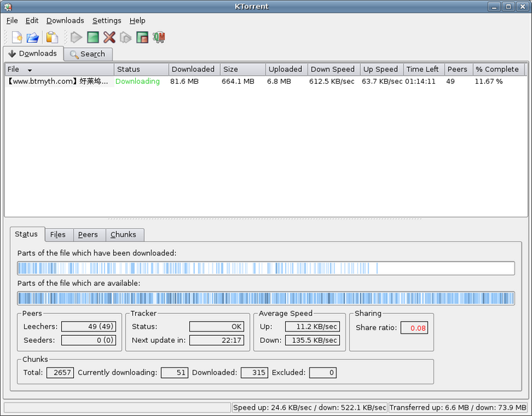Open the Help menu
Image resolution: width=532 pixels, height=416 pixels.
tap(137, 20)
